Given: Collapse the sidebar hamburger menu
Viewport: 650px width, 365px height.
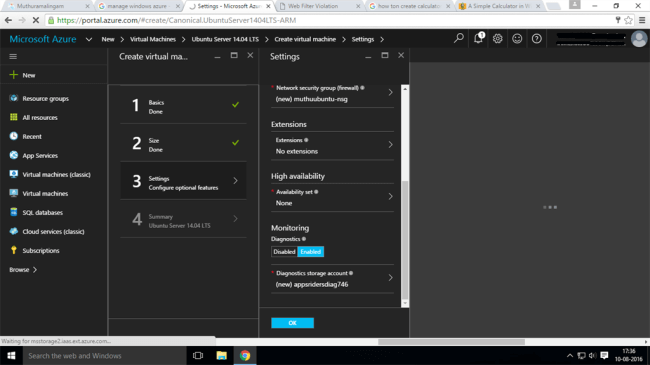Looking at the screenshot, I should click(13, 56).
